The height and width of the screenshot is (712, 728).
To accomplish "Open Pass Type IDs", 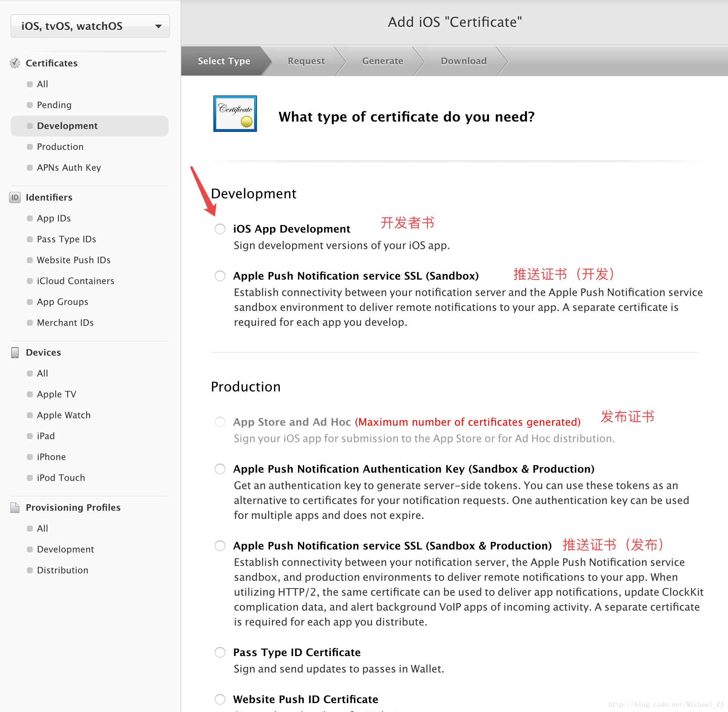I will pyautogui.click(x=66, y=239).
